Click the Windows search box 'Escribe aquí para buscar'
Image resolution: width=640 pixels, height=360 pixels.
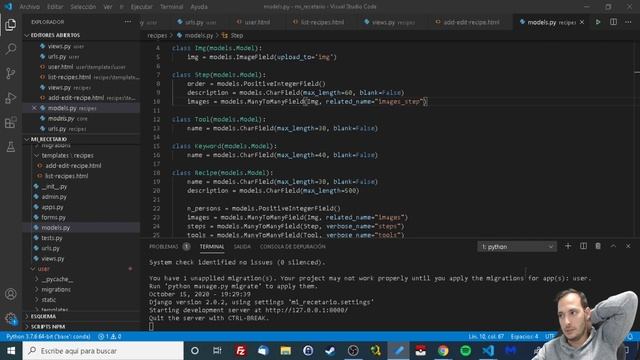(x=103, y=351)
